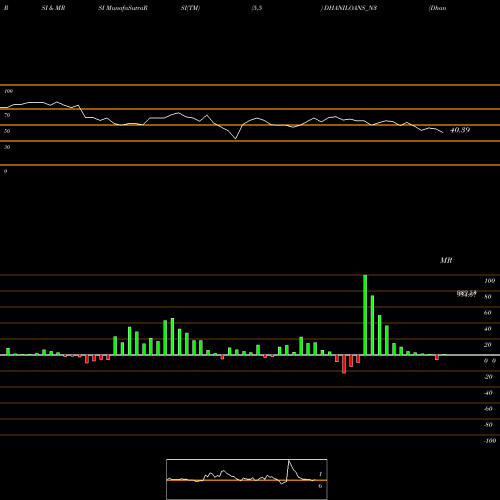Click the -100 label on the MR axis

tap(490, 441)
